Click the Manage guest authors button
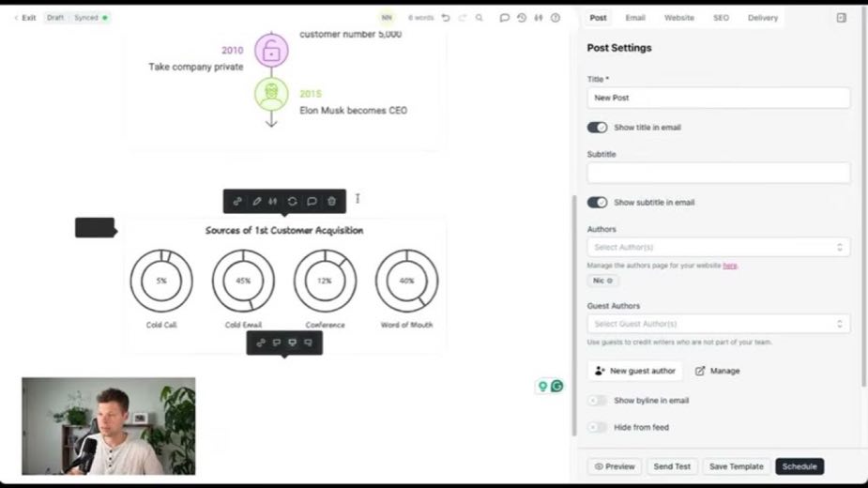The image size is (868, 488). click(x=718, y=371)
